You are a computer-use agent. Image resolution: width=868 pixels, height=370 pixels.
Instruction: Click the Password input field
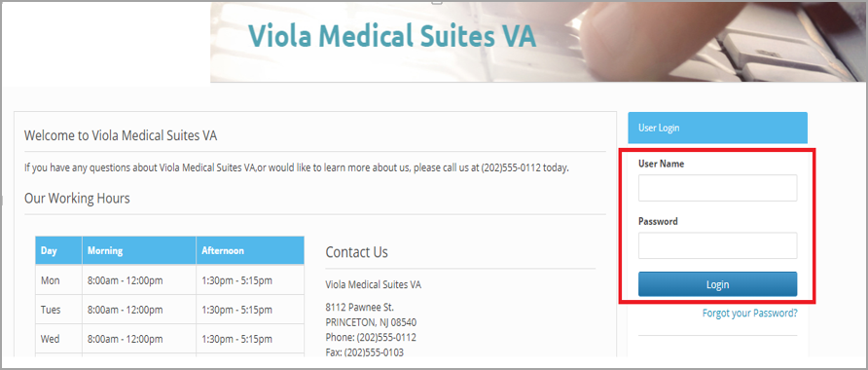pos(717,245)
